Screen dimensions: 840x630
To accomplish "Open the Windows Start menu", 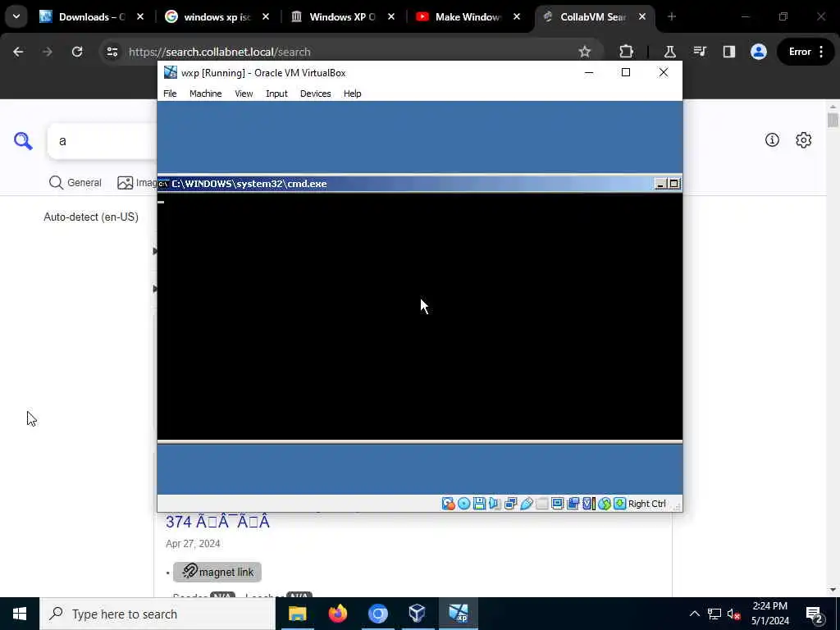I will pos(20,614).
